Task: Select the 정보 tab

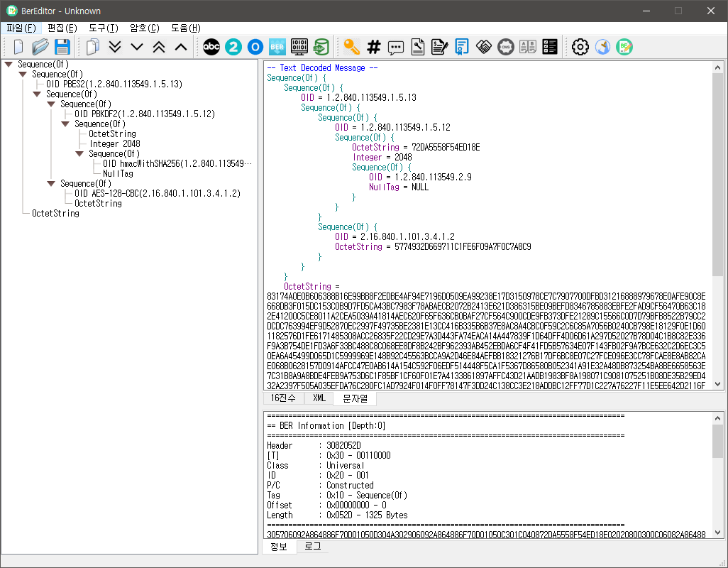Action: (279, 547)
